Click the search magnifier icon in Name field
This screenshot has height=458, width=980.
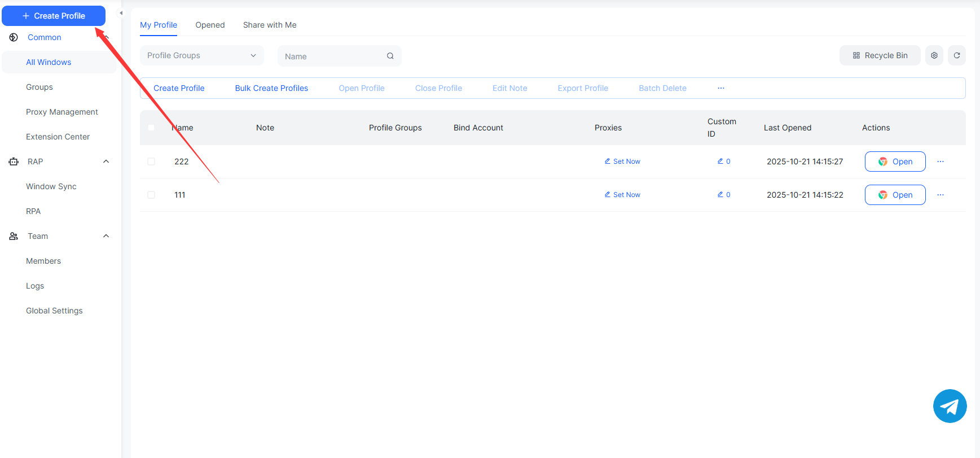click(x=390, y=56)
